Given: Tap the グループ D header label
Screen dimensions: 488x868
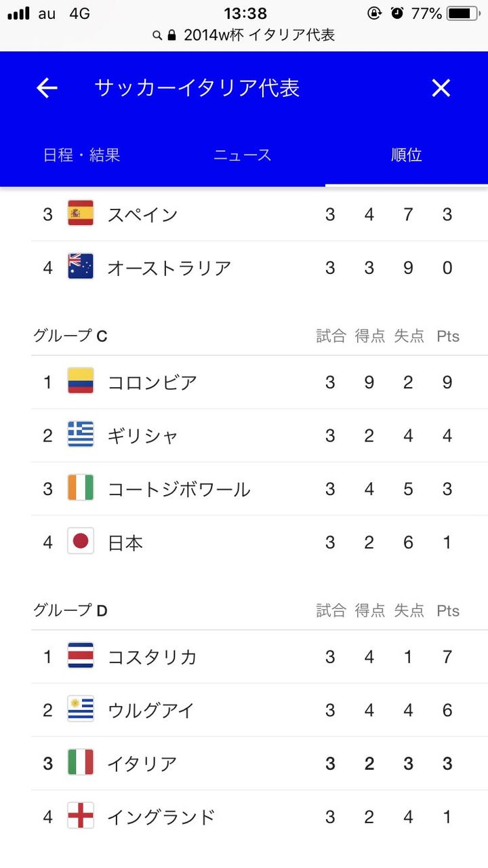Looking at the screenshot, I should [x=70, y=610].
